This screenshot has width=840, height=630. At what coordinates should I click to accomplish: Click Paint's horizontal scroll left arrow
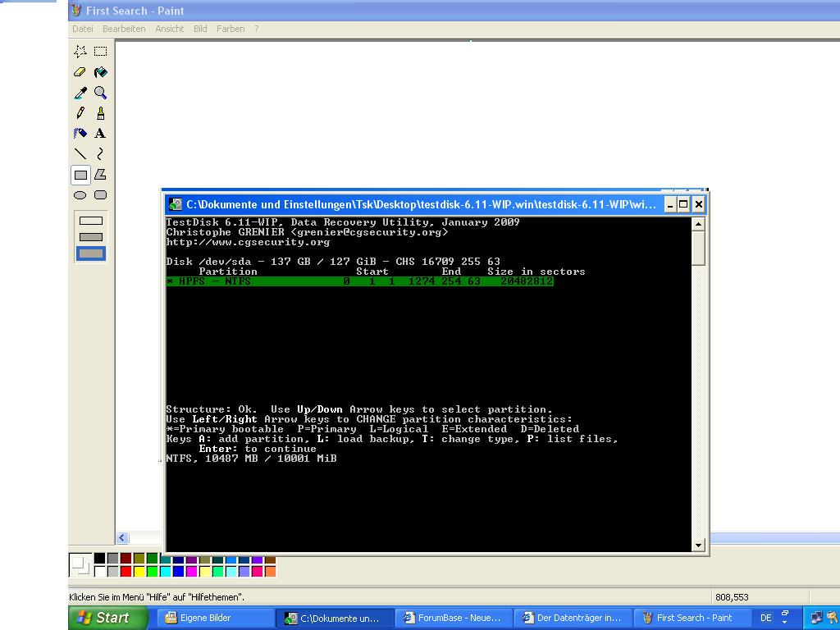pyautogui.click(x=122, y=538)
